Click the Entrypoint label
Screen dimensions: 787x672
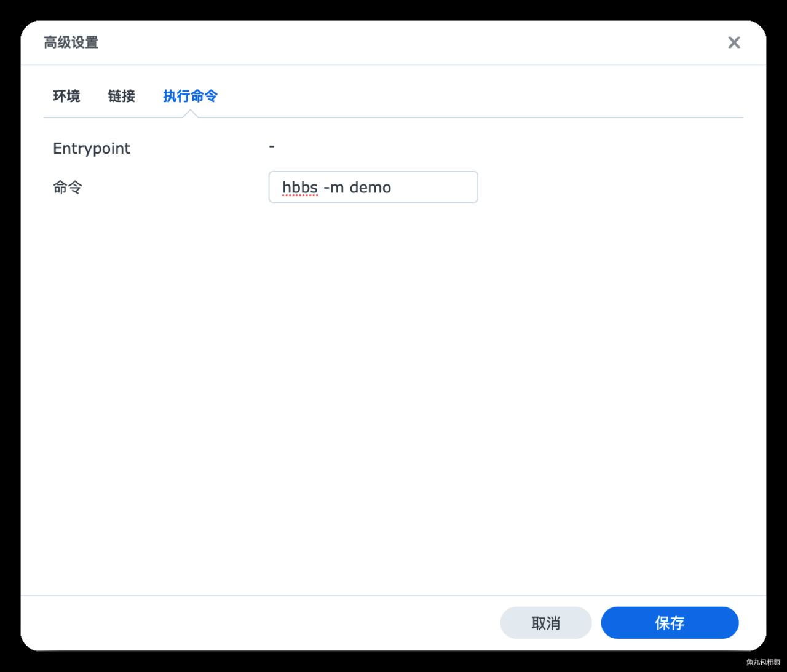coord(91,148)
